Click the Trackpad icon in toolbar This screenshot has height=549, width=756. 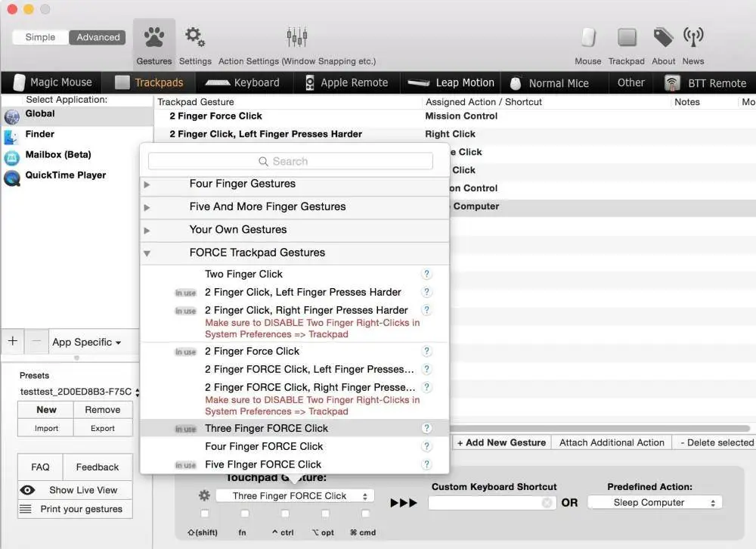[627, 37]
